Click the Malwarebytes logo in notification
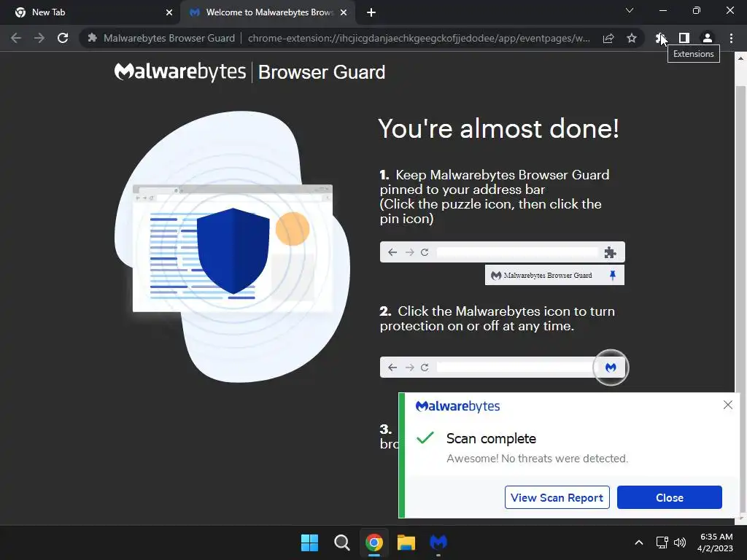Screen dimensions: 747x560 (x=457, y=406)
